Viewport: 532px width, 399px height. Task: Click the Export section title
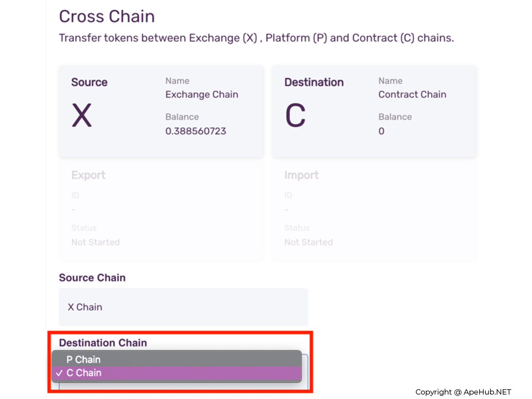point(88,175)
